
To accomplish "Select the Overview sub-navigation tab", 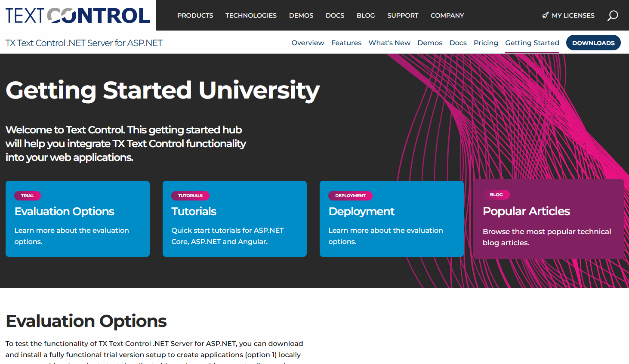I will pos(308,43).
